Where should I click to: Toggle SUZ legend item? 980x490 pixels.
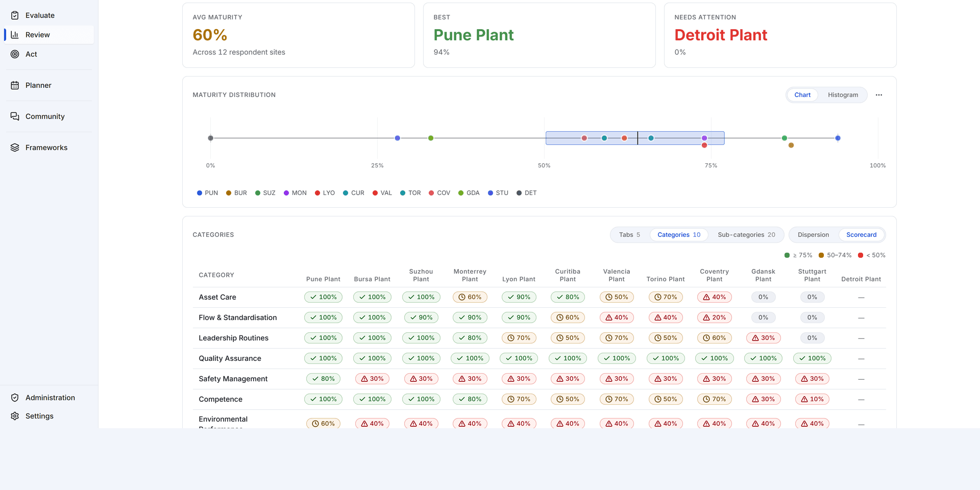click(x=265, y=193)
